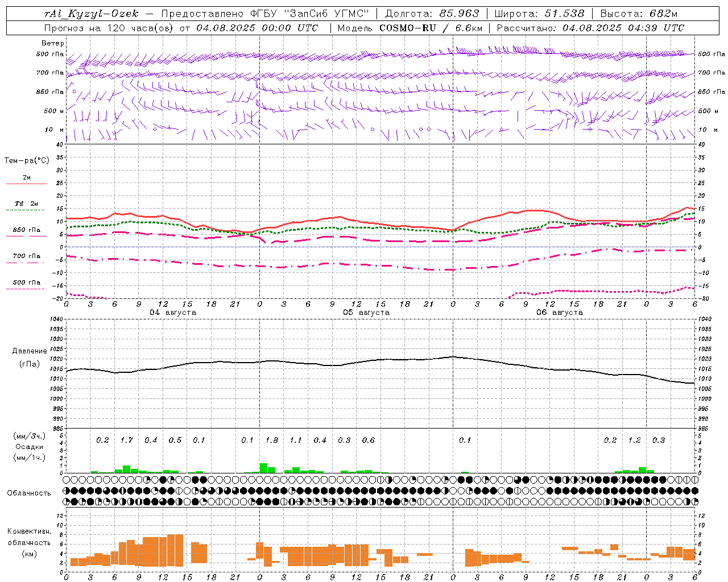This screenshot has width=728, height=582.
Task: Click the 06 августа date label
Action: point(560,313)
